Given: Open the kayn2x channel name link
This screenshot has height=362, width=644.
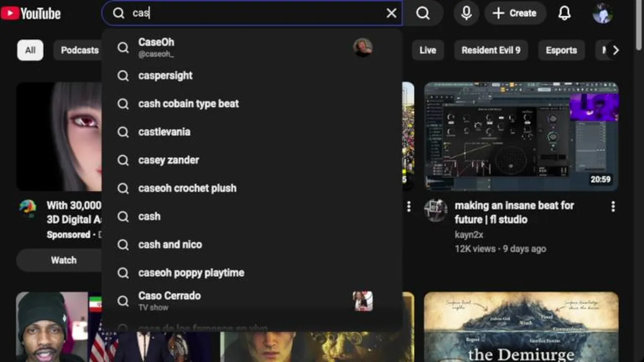Looking at the screenshot, I should click(x=469, y=235).
